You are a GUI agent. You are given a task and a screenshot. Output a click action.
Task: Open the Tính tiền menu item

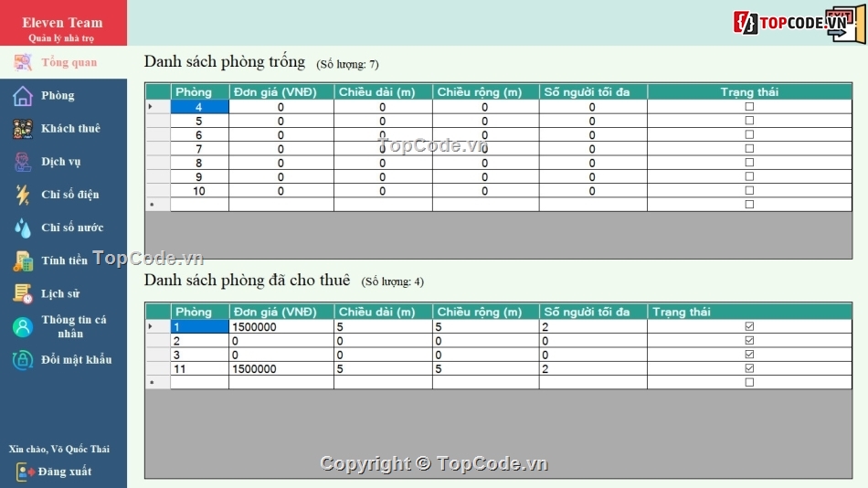(x=64, y=260)
